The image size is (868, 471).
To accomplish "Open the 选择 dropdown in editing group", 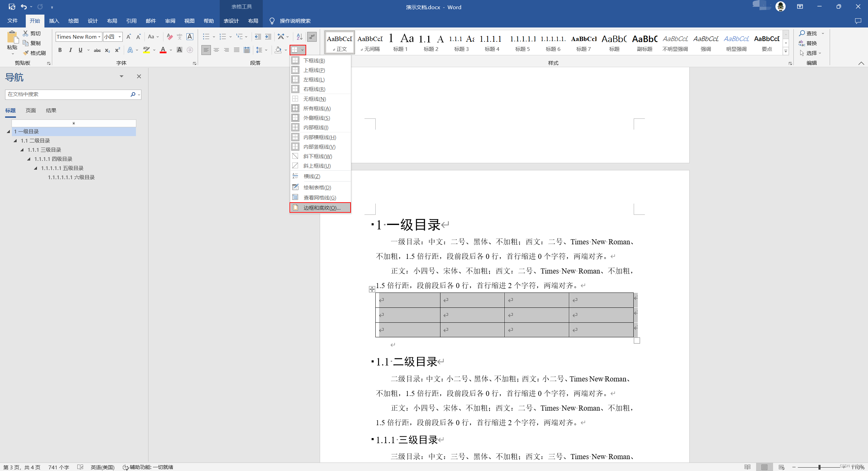I will point(810,53).
